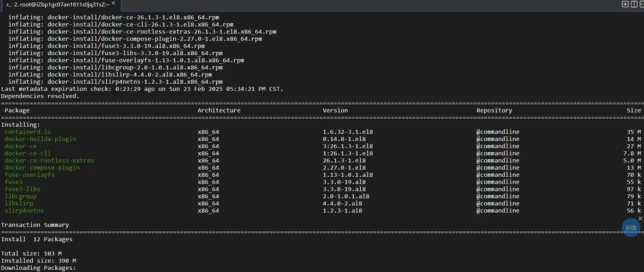
Task: Click the Version column header
Action: tap(335, 110)
